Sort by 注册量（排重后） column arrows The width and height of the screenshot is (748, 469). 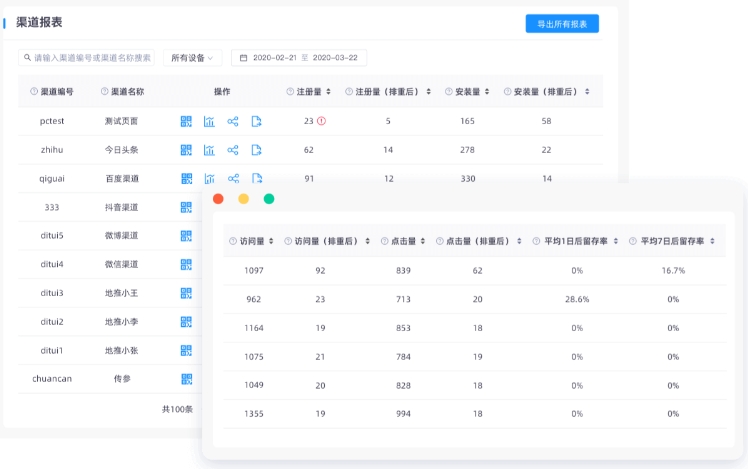(x=428, y=92)
